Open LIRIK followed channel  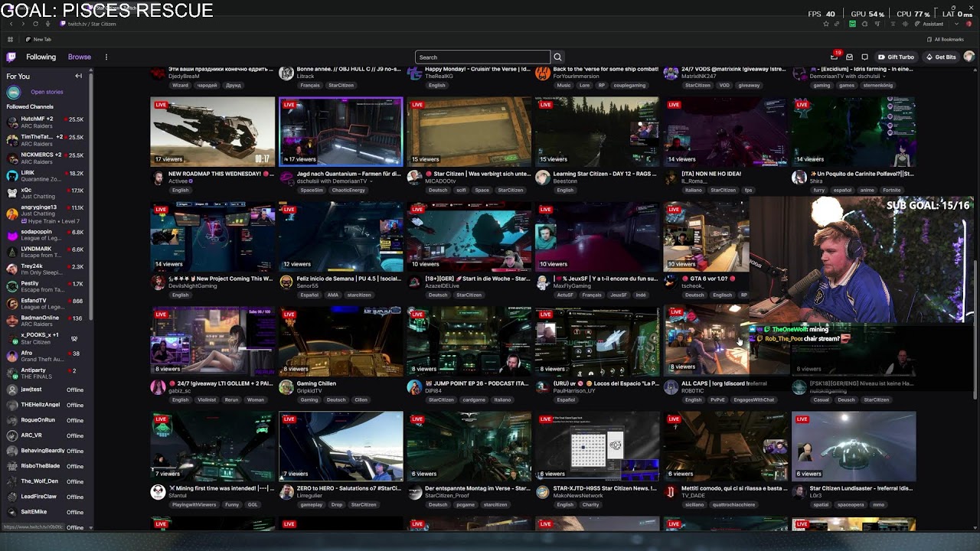click(46, 176)
